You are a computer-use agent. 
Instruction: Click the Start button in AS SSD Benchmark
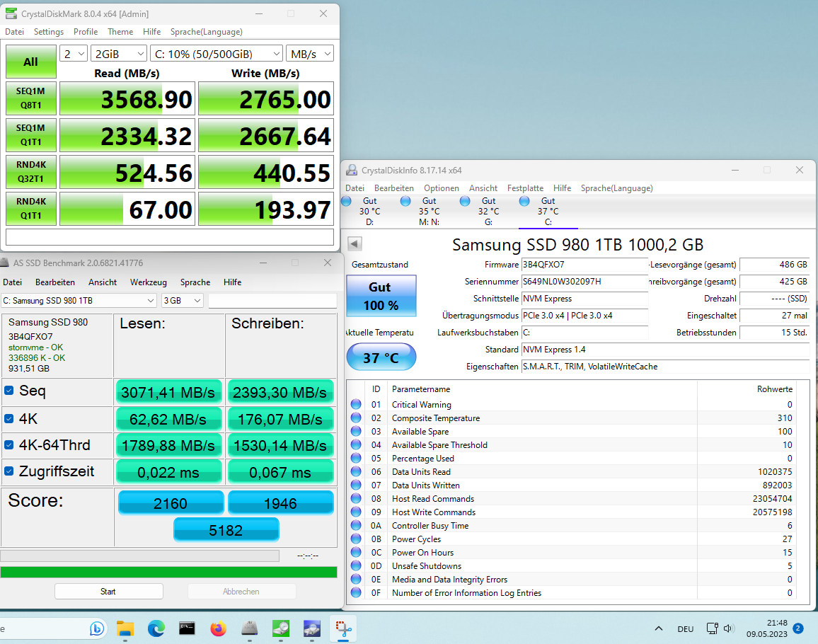pyautogui.click(x=108, y=592)
